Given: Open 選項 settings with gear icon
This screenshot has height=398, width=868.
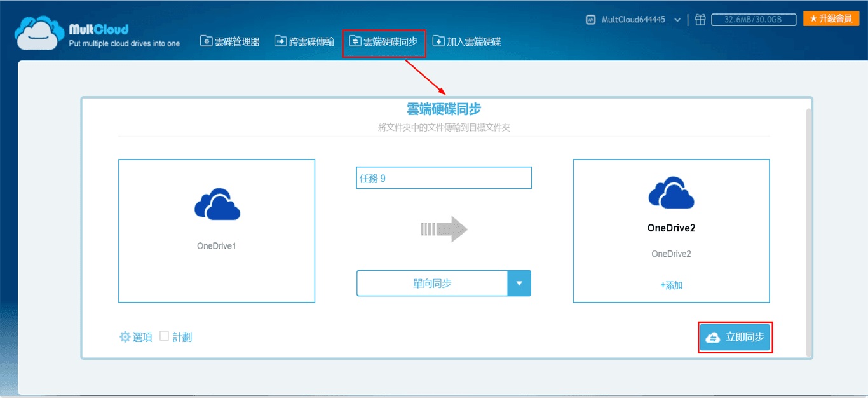Looking at the screenshot, I should tap(136, 337).
